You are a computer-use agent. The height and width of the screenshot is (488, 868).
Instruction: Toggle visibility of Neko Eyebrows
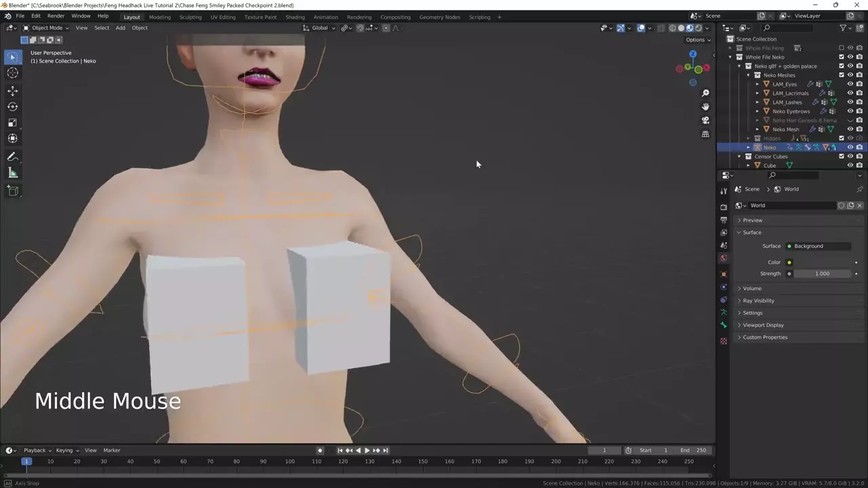point(850,111)
